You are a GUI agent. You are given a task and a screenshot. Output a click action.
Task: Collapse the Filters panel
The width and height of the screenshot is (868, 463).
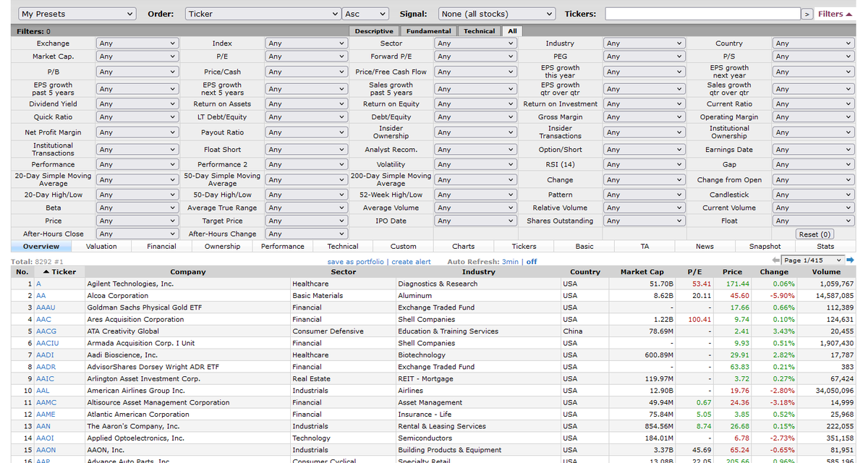pos(835,14)
